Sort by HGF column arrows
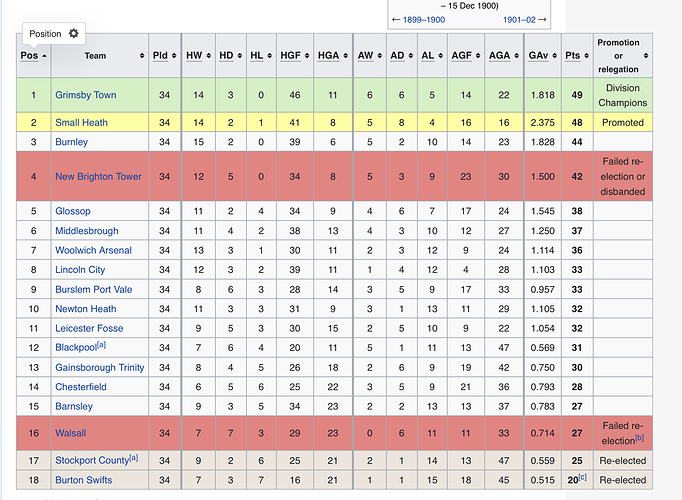Screen dimensions: 682x500 coord(307,56)
